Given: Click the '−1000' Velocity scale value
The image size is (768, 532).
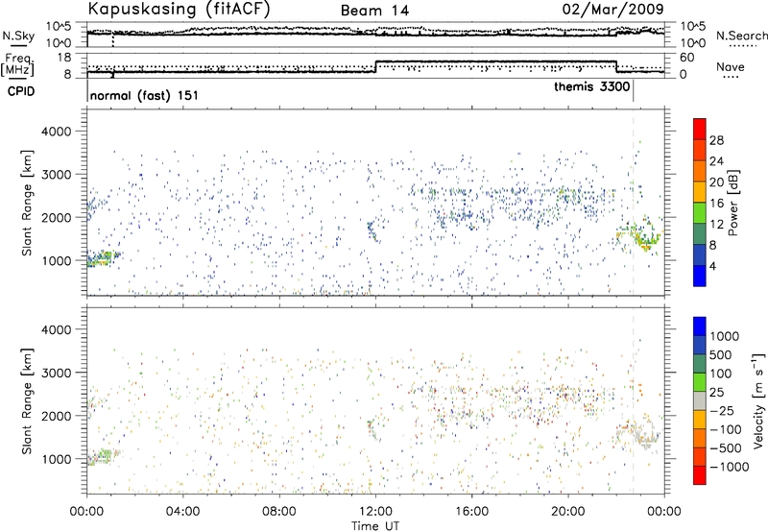Looking at the screenshot, I should pyautogui.click(x=729, y=467).
